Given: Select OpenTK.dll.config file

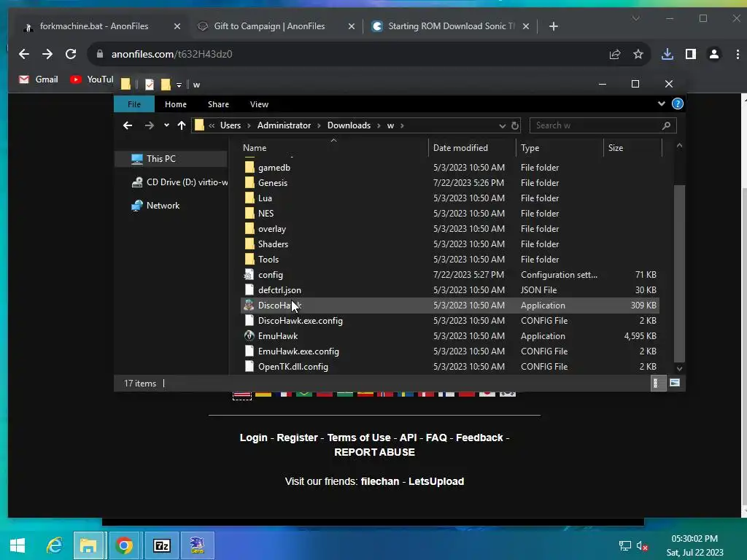Looking at the screenshot, I should point(293,366).
